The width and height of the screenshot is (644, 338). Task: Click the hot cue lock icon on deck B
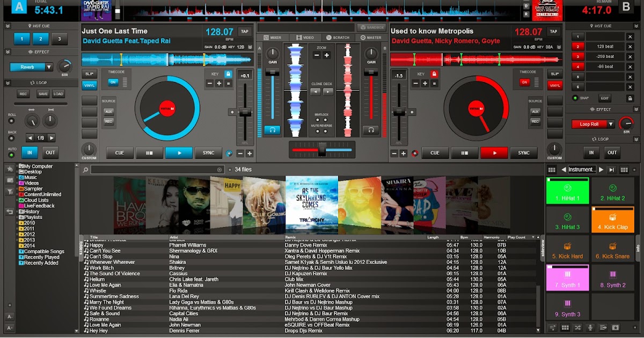[x=630, y=98]
